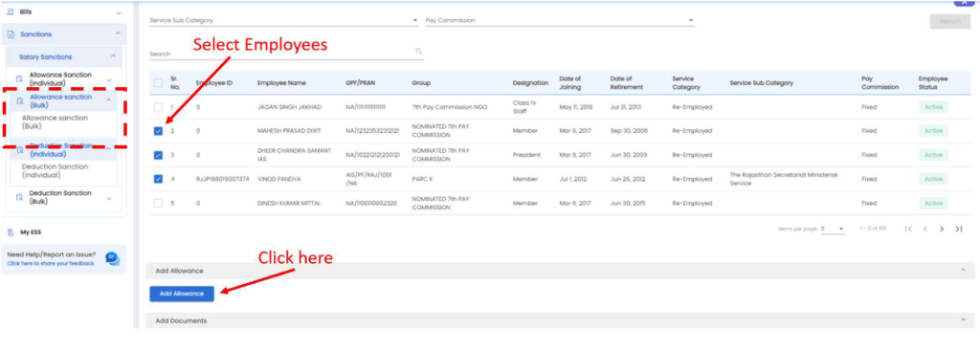Click here to share your feedback link
Viewport: 980px width, 350px height.
point(51,264)
